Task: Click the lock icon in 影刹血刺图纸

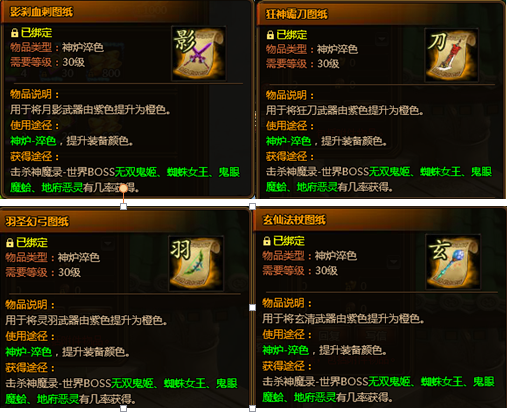Action: (14, 33)
